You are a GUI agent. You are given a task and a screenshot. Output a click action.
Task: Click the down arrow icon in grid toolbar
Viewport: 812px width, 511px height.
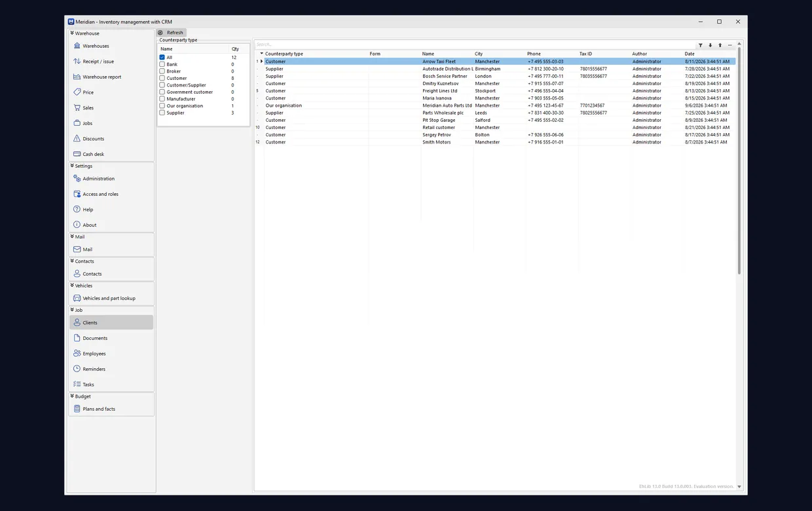tap(710, 45)
